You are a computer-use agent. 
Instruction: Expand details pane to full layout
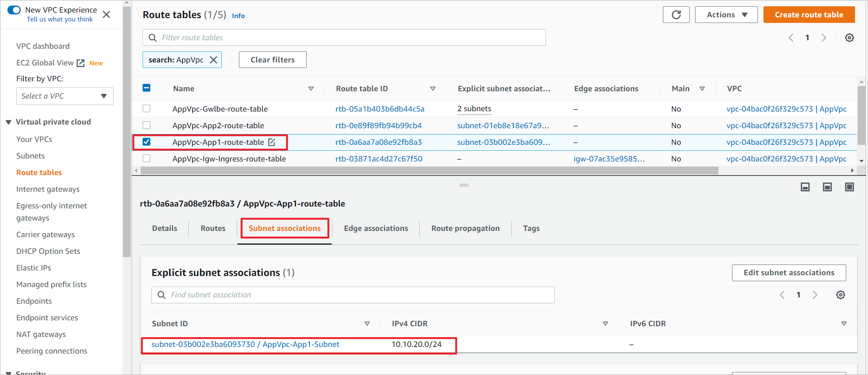pyautogui.click(x=850, y=187)
